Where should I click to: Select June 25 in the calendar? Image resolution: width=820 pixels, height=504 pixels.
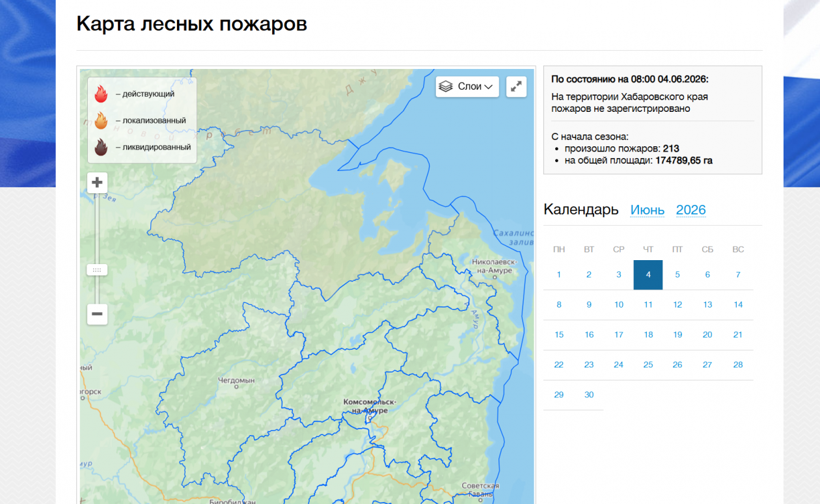[648, 365]
